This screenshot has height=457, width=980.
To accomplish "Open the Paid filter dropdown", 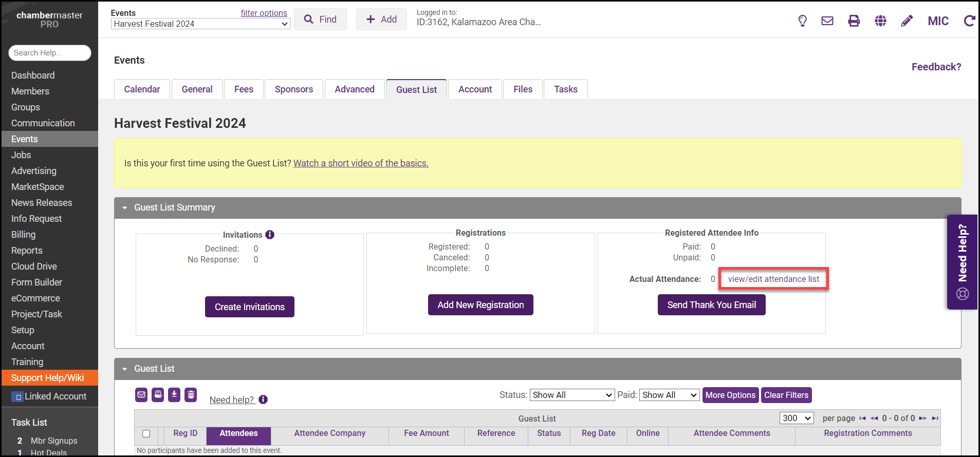I will coord(669,395).
